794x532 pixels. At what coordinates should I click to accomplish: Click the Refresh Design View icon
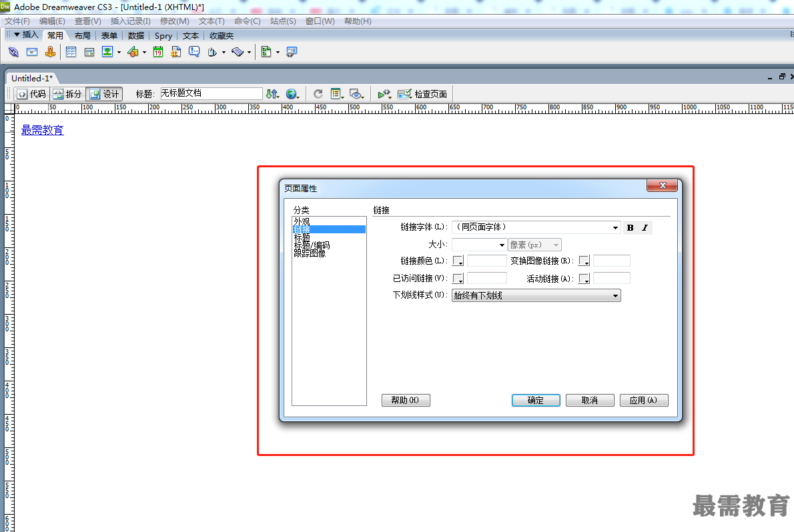point(318,93)
